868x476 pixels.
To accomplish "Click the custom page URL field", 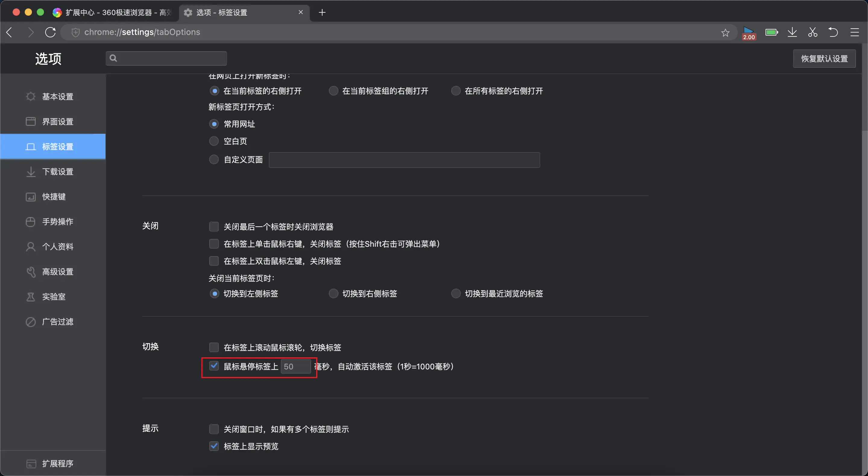I will coord(404,160).
